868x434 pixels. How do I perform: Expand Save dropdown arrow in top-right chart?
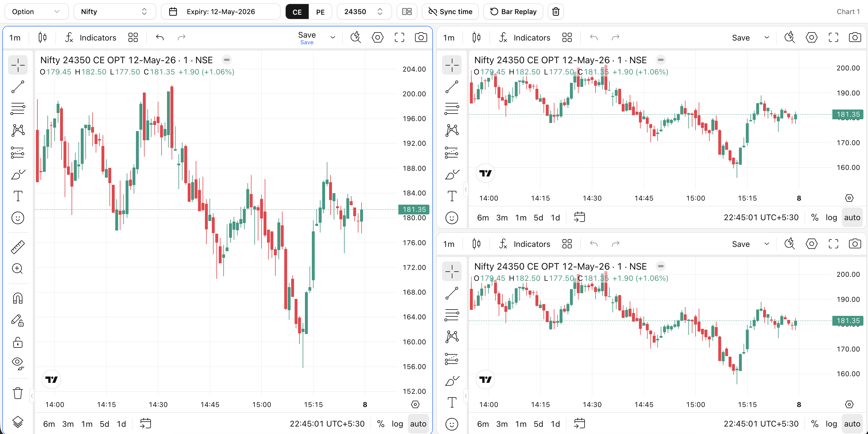pyautogui.click(x=767, y=37)
